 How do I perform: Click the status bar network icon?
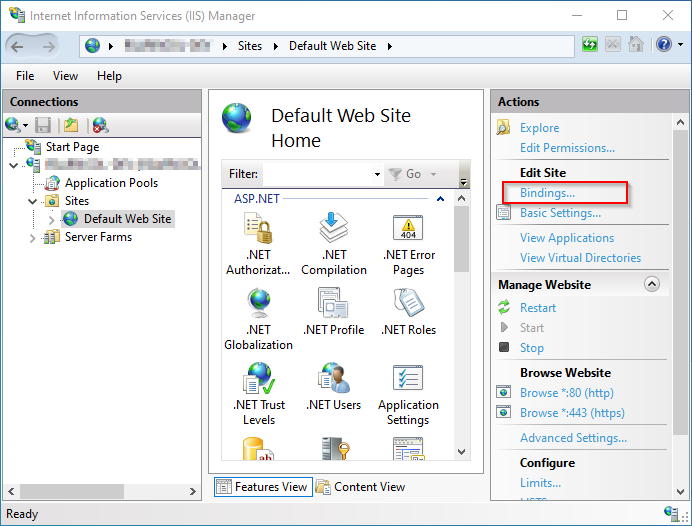(x=671, y=512)
